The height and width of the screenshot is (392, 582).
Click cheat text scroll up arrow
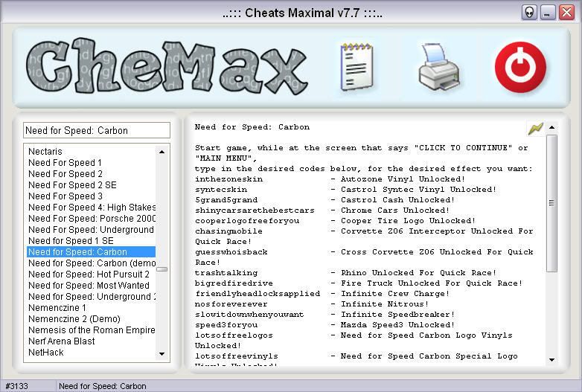click(552, 128)
